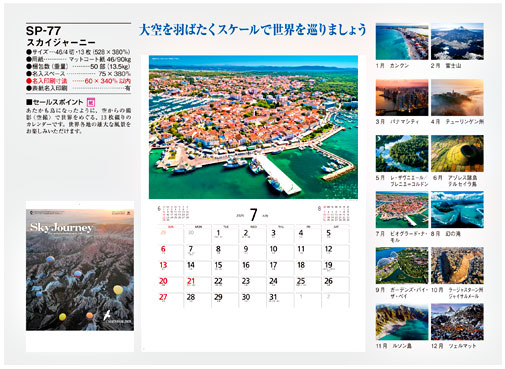Viewport: 505px width, 369px height.
Task: Click the 梱包数 50部 line
Action: click(x=78, y=66)
